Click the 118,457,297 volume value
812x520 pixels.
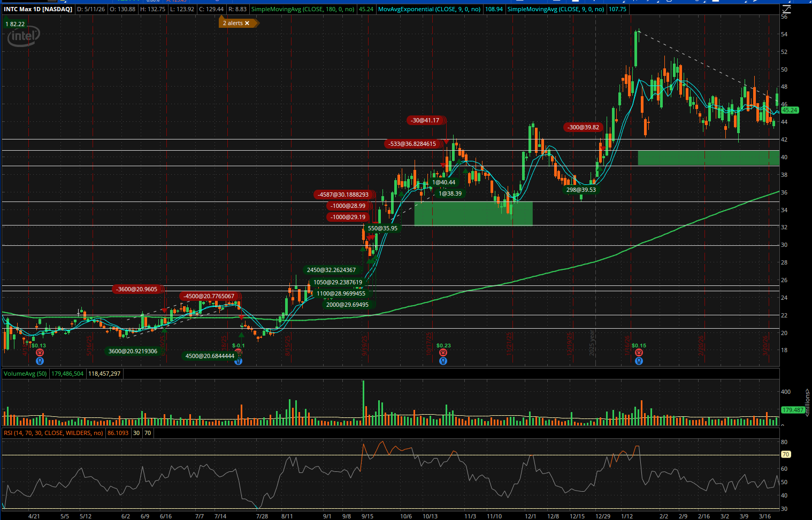tap(104, 374)
